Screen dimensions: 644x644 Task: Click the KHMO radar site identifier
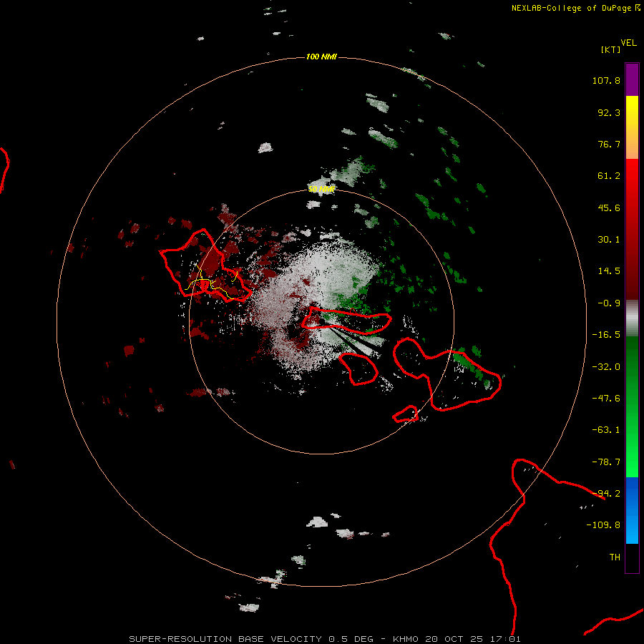(x=406, y=639)
